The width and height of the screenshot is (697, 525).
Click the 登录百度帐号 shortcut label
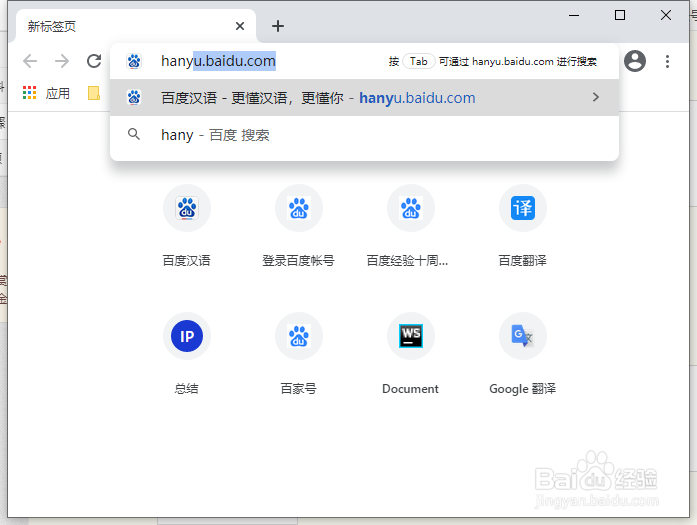(298, 260)
